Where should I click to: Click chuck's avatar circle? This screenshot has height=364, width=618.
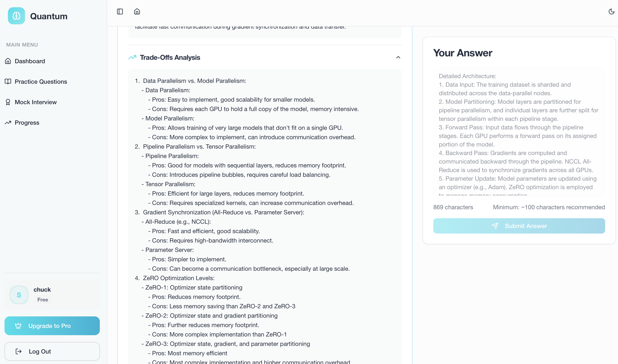pos(19,295)
